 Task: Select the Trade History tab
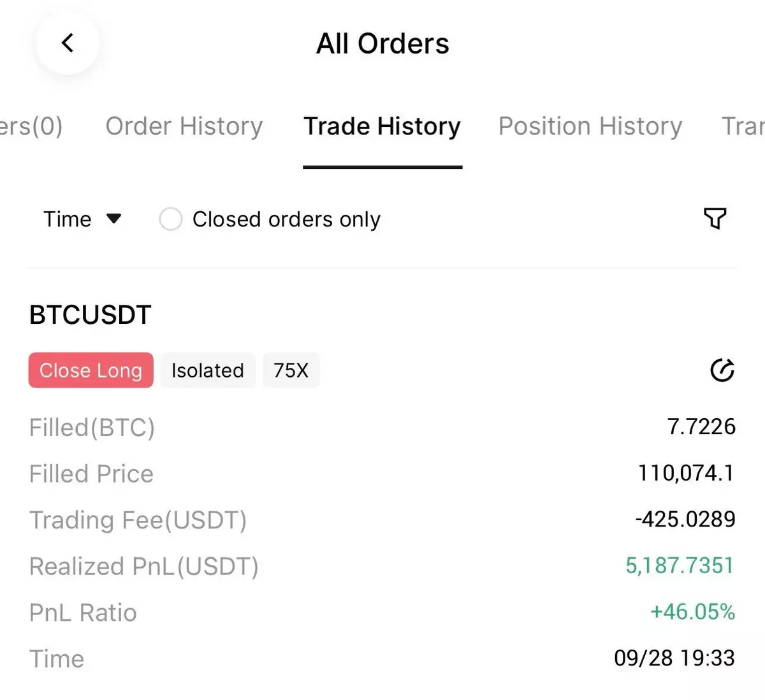tap(382, 126)
